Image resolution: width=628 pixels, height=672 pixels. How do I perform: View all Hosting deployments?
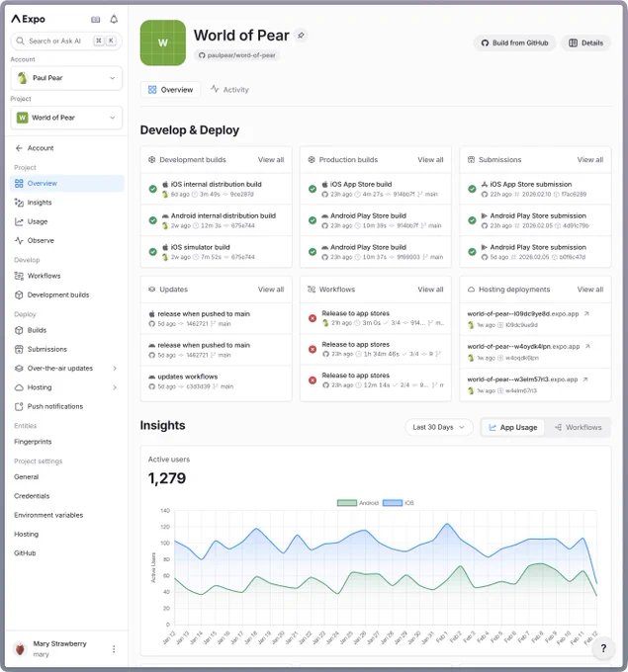click(589, 290)
